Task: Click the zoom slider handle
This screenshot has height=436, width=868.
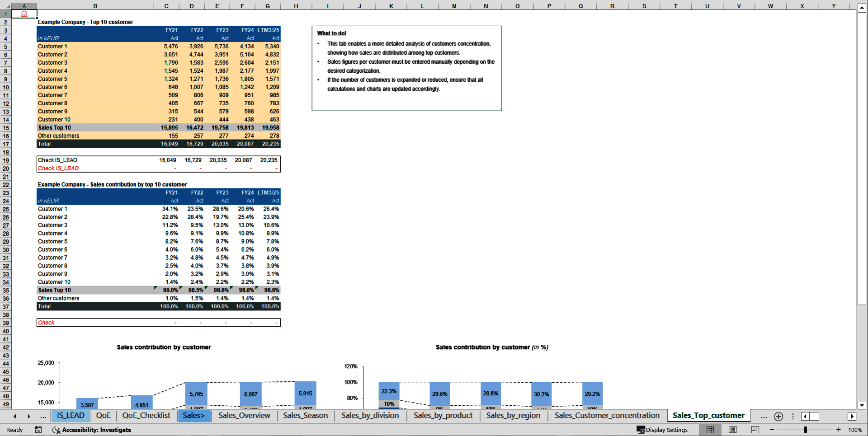Action: (805, 430)
